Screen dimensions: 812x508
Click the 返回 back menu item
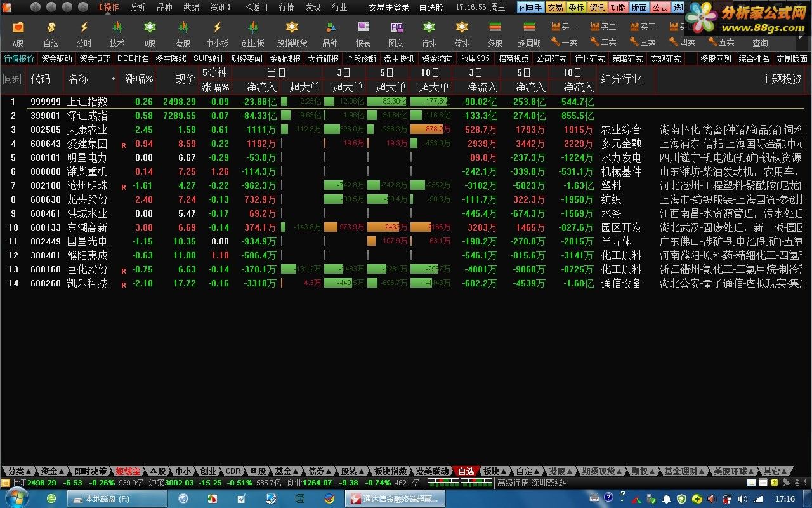point(256,8)
